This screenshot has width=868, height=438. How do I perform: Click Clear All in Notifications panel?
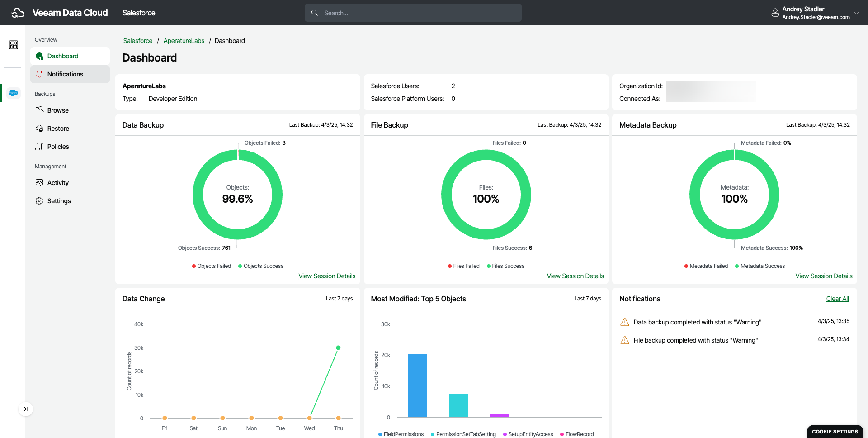point(837,299)
